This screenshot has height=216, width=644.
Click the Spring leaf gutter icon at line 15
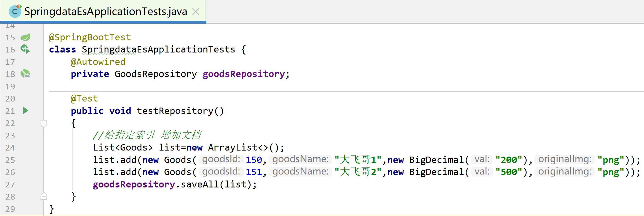[x=25, y=37]
